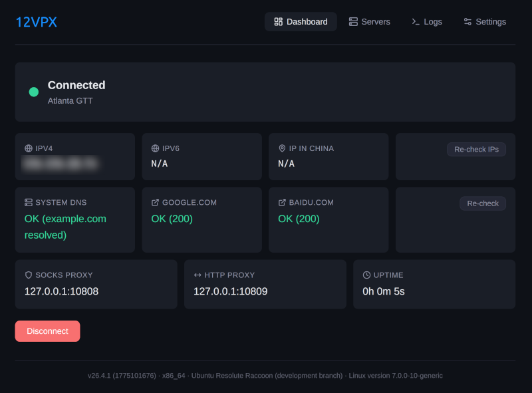Select the SOCKS proxy address 127.0.0.1:10808
This screenshot has width=532, height=393.
tap(61, 291)
